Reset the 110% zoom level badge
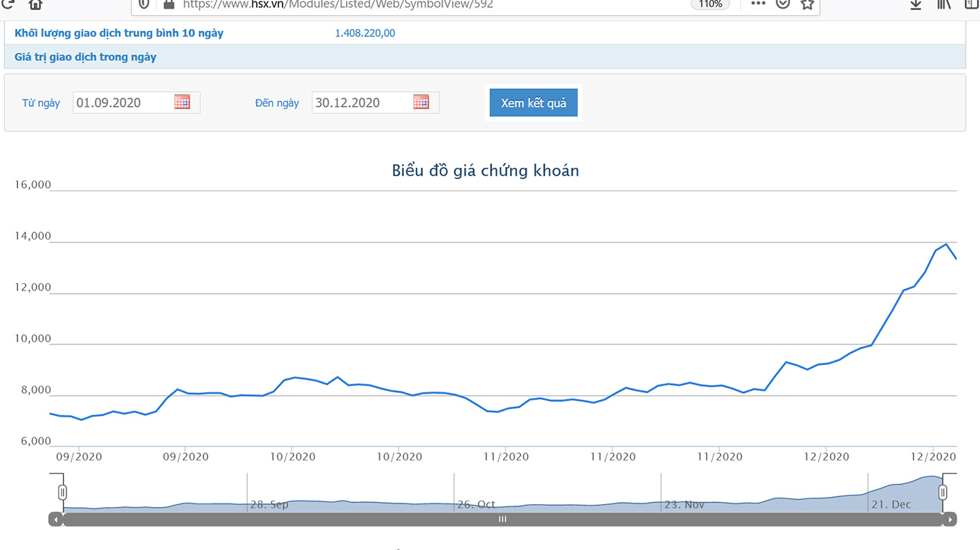 (x=710, y=4)
